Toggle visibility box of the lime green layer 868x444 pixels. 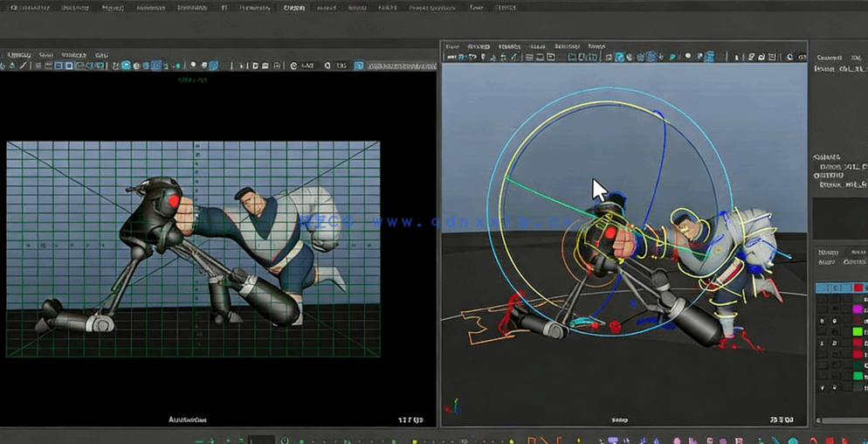822,331
